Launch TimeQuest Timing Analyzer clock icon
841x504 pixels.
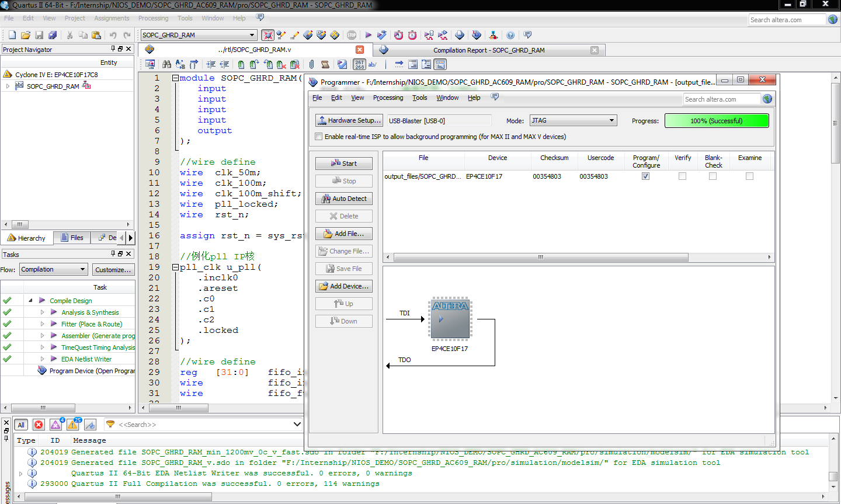(x=413, y=35)
